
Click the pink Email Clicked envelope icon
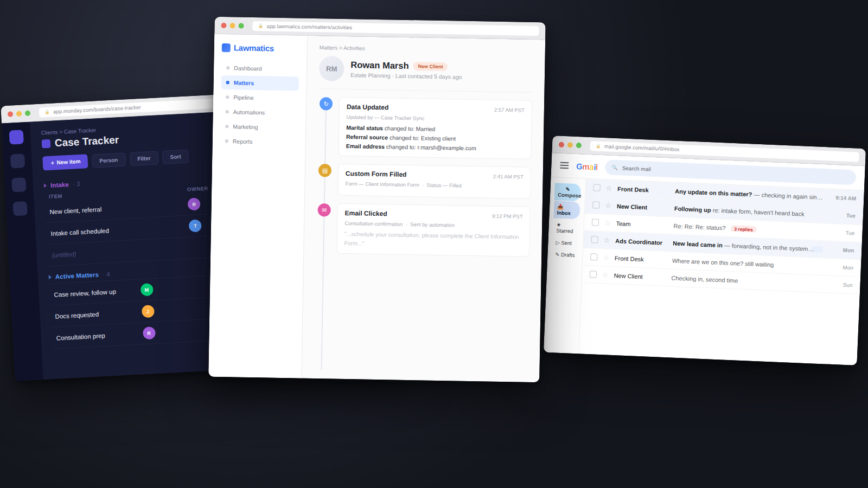coord(324,210)
